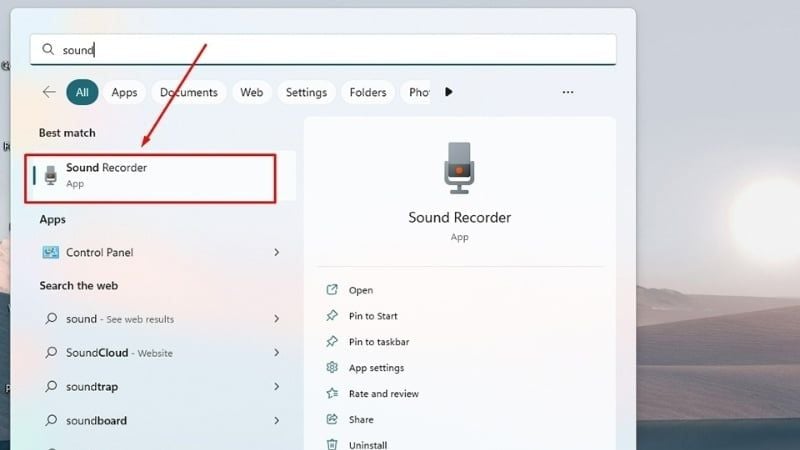Select 'sound - See web results' suggestion
This screenshot has height=450, width=800.
pos(161,319)
